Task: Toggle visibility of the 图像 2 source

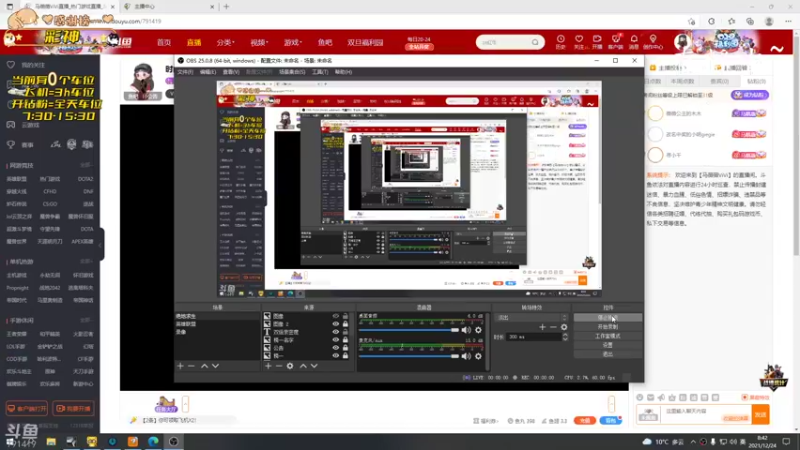Action: (x=335, y=324)
